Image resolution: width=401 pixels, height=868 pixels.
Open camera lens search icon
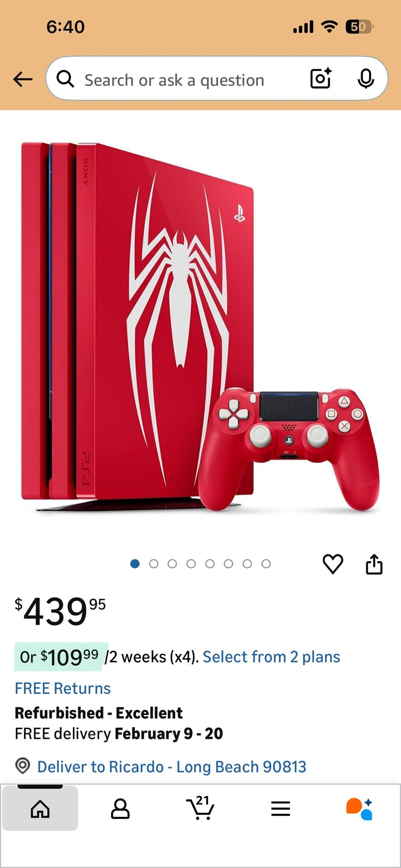click(x=321, y=78)
